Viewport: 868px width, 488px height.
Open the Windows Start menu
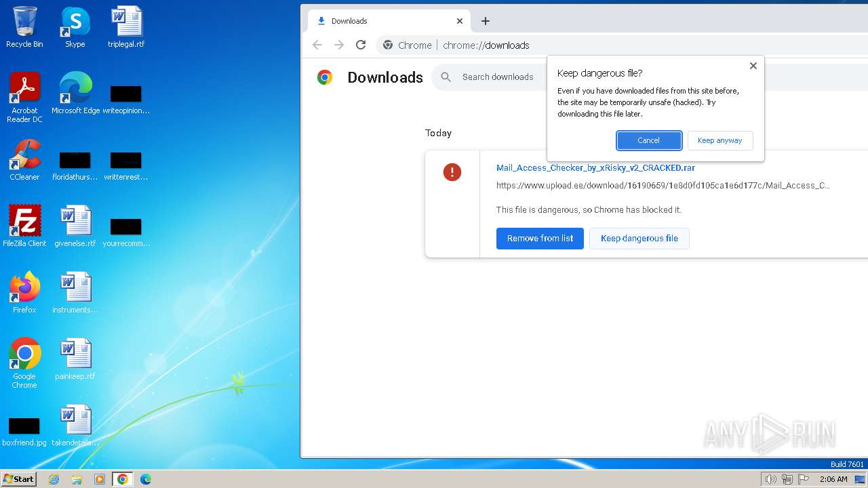(x=19, y=479)
